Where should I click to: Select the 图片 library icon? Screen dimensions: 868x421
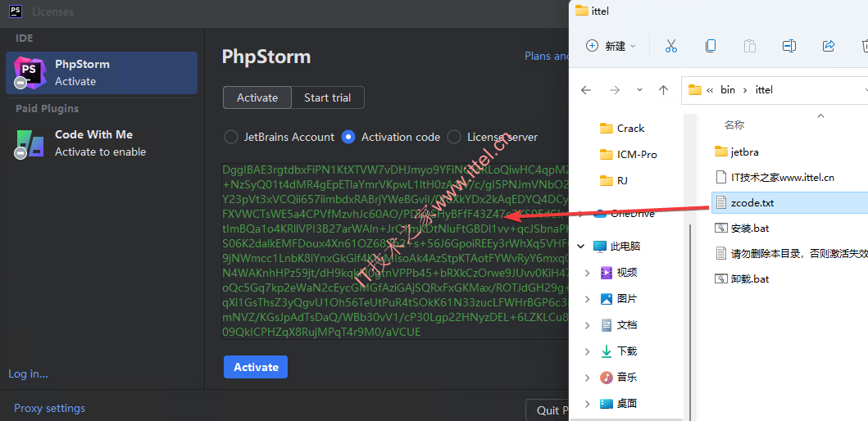point(607,299)
